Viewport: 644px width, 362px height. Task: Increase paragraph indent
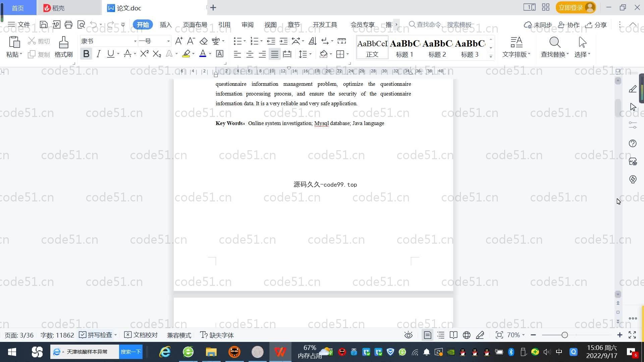(283, 41)
